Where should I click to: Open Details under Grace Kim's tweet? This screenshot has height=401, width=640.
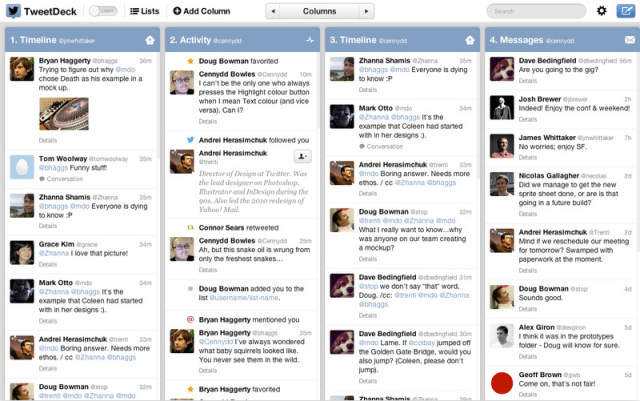point(48,264)
